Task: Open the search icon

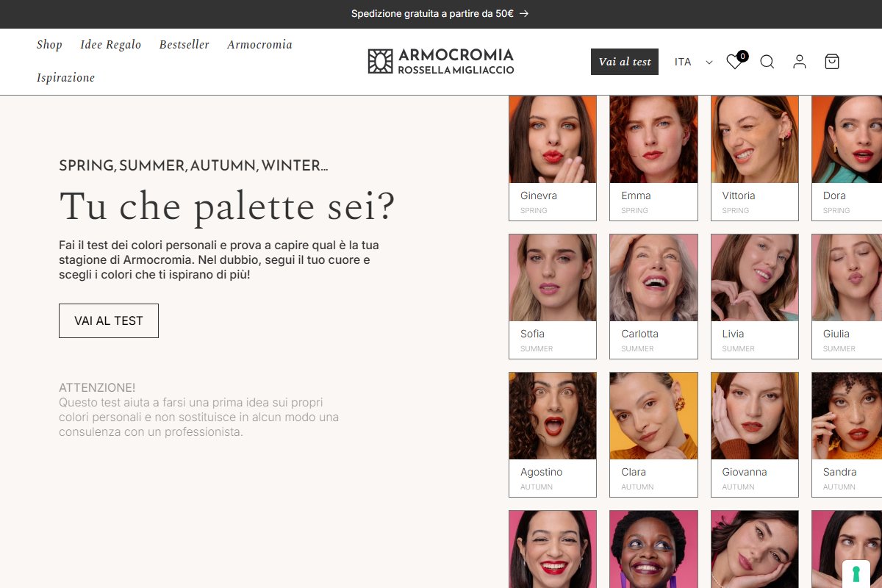Action: (767, 62)
